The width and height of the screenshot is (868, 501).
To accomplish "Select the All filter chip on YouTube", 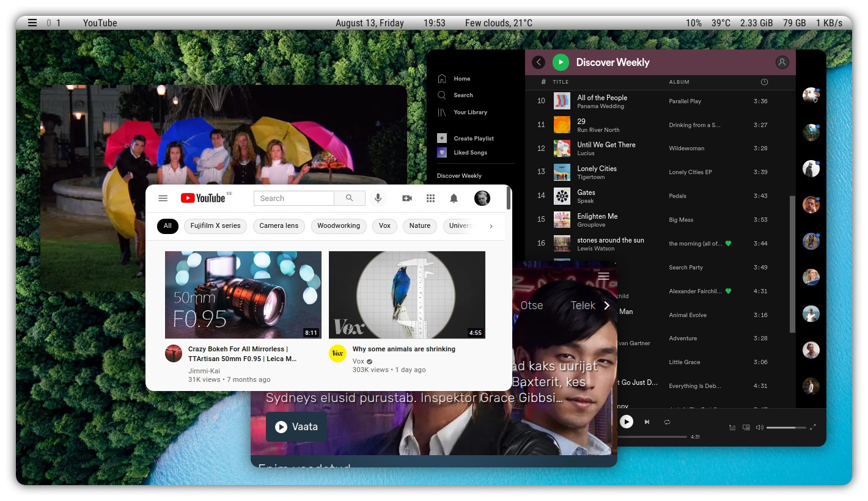I will (167, 226).
